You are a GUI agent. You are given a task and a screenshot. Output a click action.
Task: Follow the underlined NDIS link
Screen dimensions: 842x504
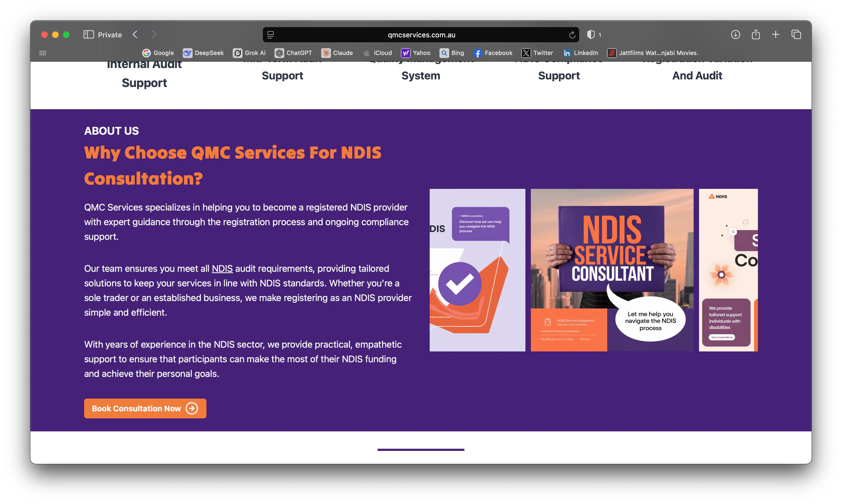point(222,268)
